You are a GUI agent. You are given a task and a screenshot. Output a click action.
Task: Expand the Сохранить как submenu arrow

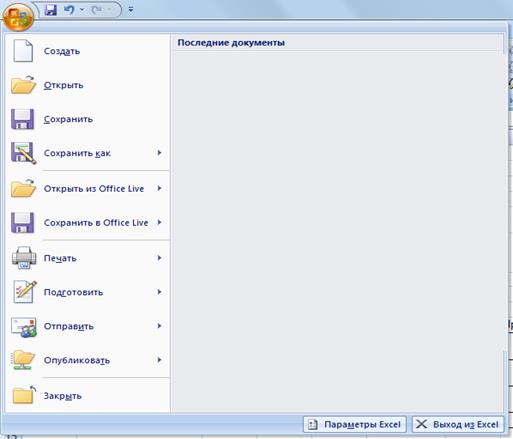click(159, 153)
